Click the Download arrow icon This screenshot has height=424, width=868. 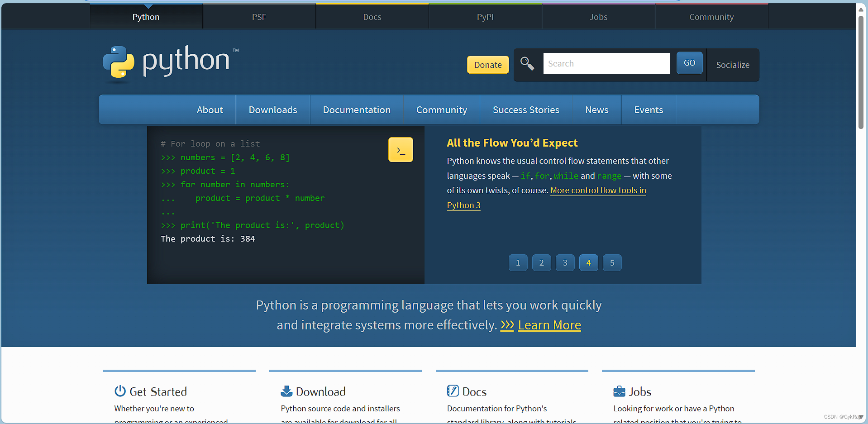(286, 391)
